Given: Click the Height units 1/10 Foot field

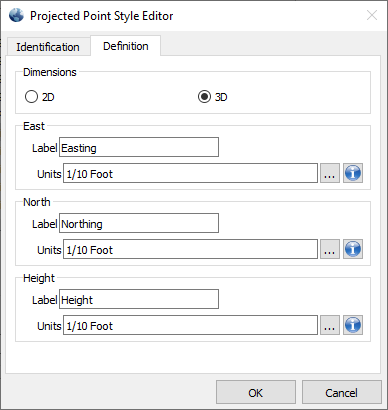Looking at the screenshot, I should pyautogui.click(x=190, y=325).
